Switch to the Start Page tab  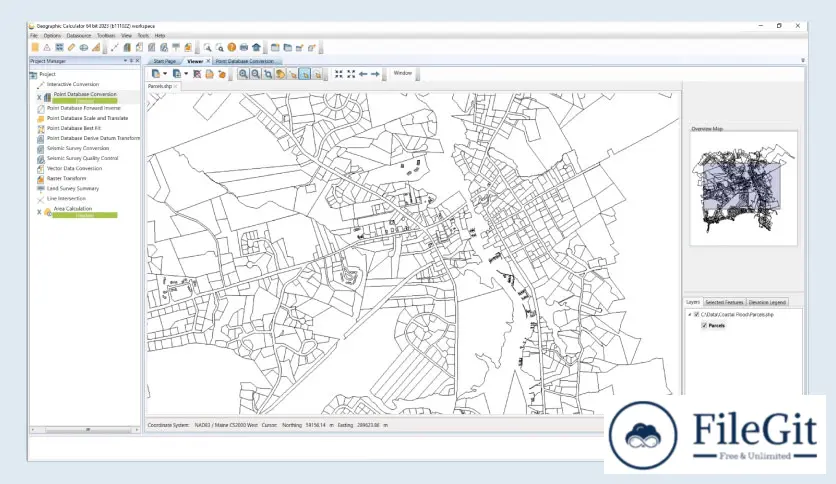(165, 61)
